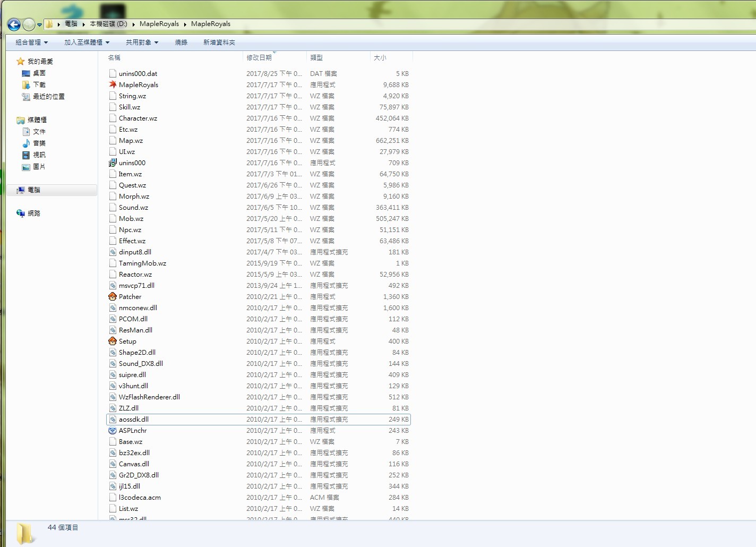Click the Forward navigation arrow button
This screenshot has height=547, width=756.
point(29,24)
